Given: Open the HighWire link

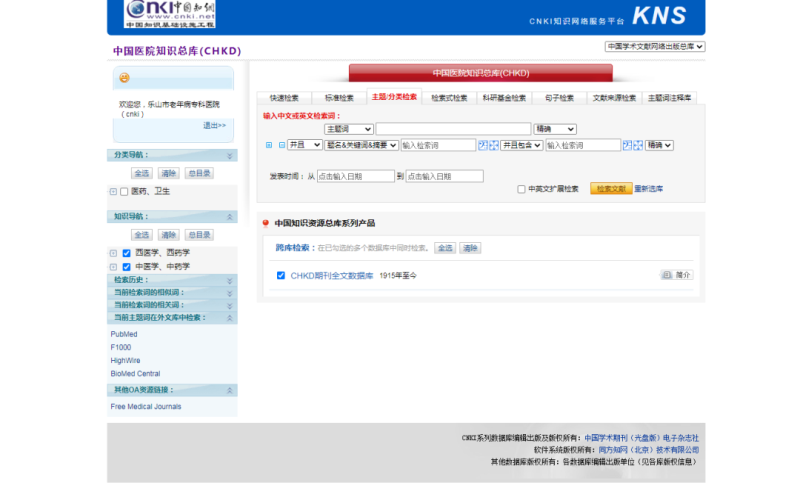Looking at the screenshot, I should coord(126,361).
